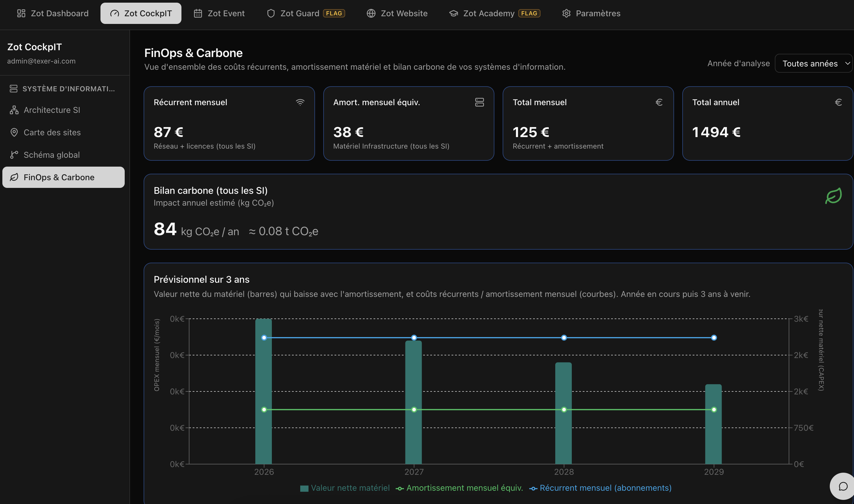The width and height of the screenshot is (854, 504).
Task: Click the 2029 blue data point on the chart
Action: click(x=714, y=338)
